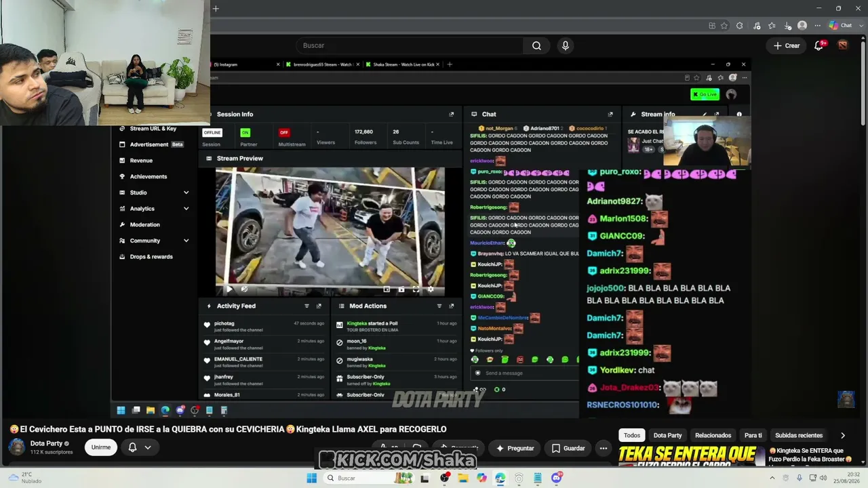Open a new tab in the Kick browser
Screen dimensions: 868x488
click(449, 64)
